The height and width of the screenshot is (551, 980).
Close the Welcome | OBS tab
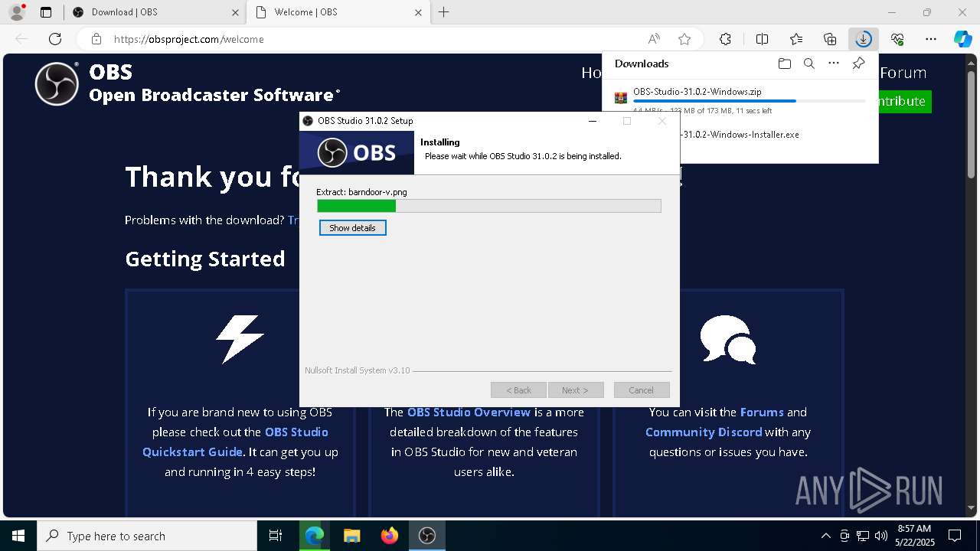[x=419, y=12]
